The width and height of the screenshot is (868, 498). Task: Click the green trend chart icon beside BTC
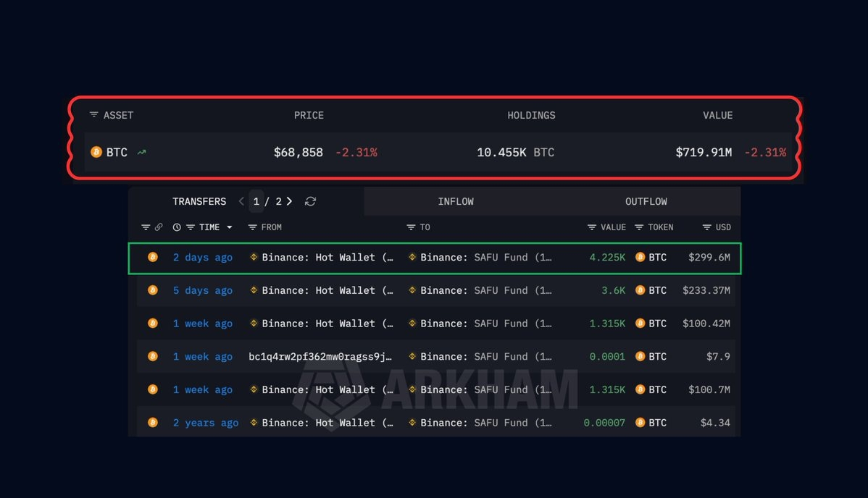[142, 152]
